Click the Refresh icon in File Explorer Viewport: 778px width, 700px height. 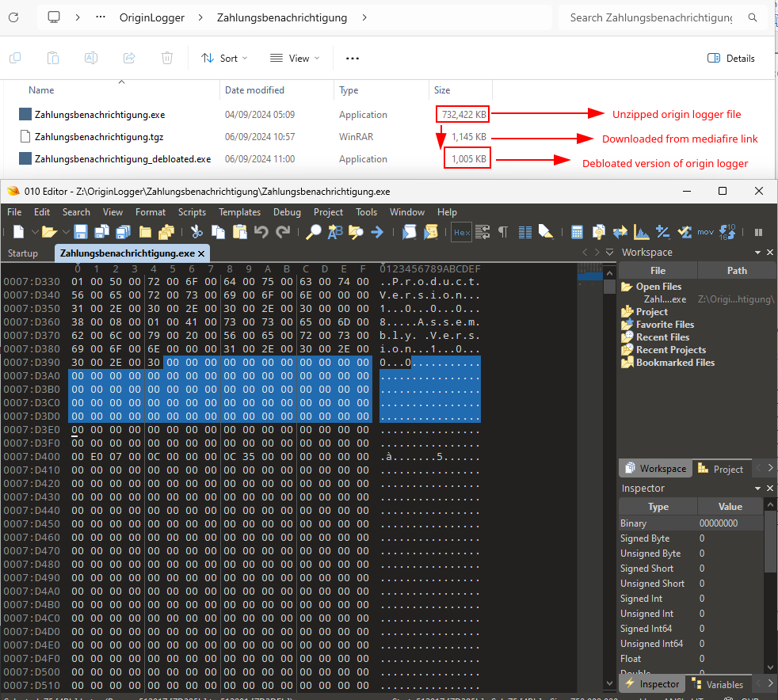pyautogui.click(x=14, y=17)
